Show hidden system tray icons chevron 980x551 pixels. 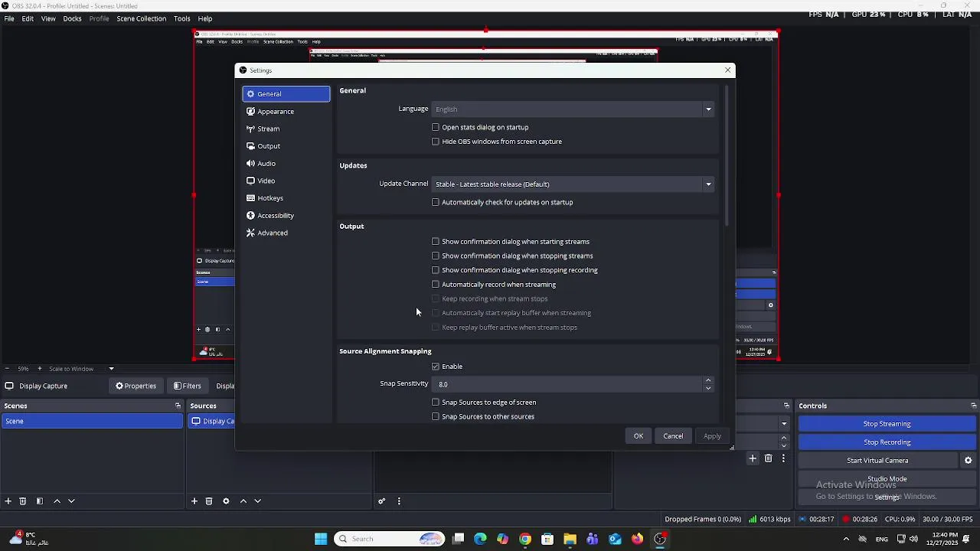tap(846, 539)
